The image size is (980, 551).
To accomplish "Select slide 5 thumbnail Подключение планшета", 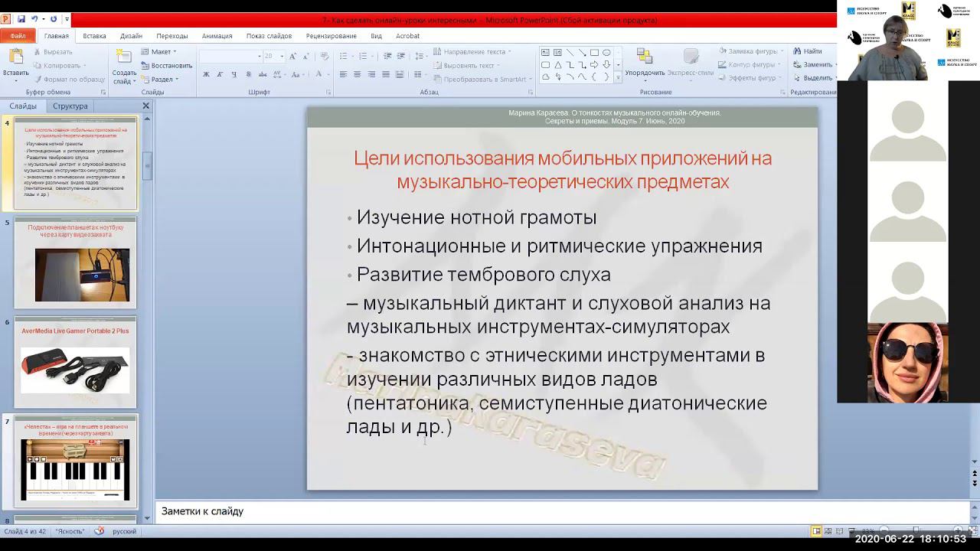I will click(x=75, y=262).
